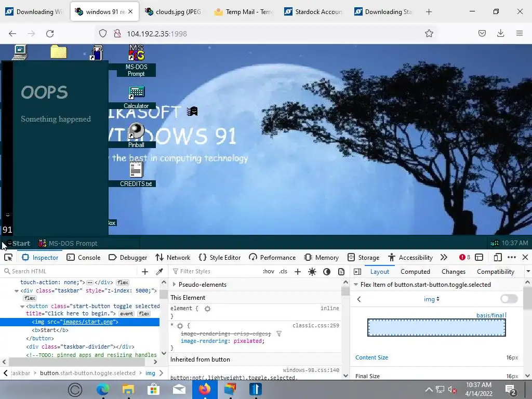
Task: Focus the Search HTML field
Action: 70,271
